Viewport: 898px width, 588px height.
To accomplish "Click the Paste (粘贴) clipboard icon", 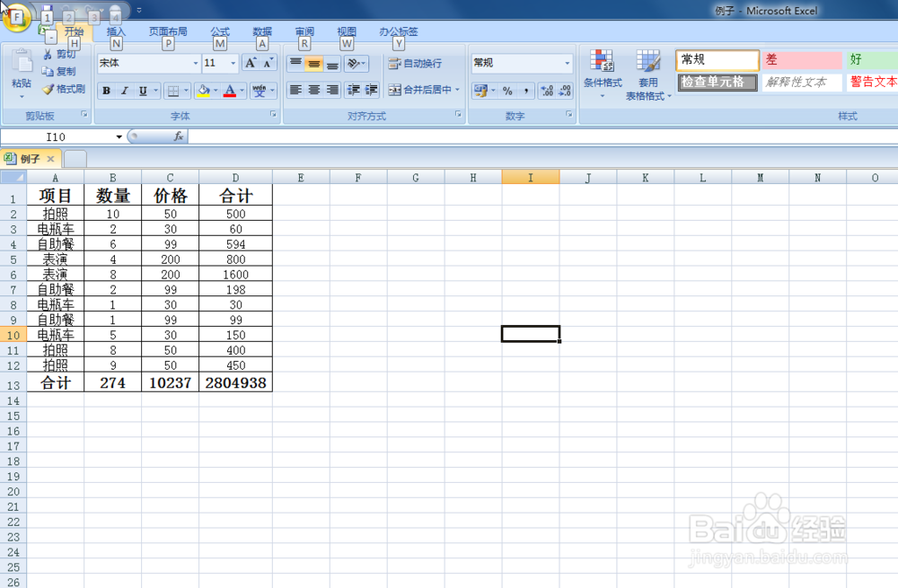I will (22, 62).
